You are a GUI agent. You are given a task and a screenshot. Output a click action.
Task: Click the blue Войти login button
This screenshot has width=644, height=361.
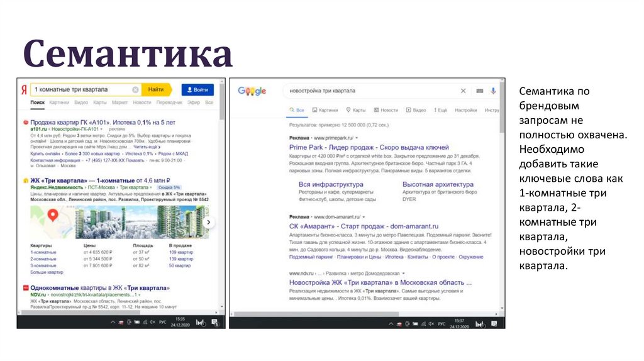197,89
